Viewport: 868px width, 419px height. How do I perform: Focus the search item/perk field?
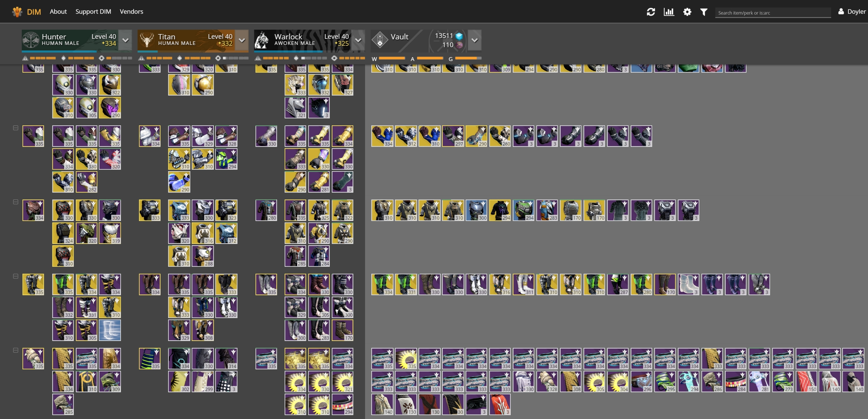coord(773,13)
